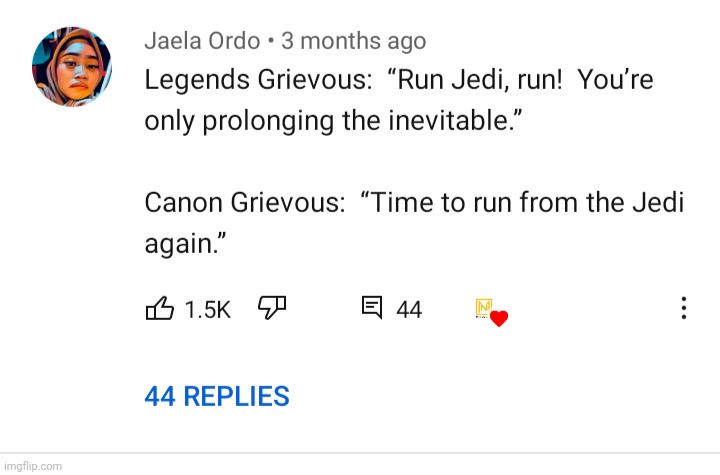Open the three-dot more options menu
The width and height of the screenshot is (720, 475).
tap(684, 309)
